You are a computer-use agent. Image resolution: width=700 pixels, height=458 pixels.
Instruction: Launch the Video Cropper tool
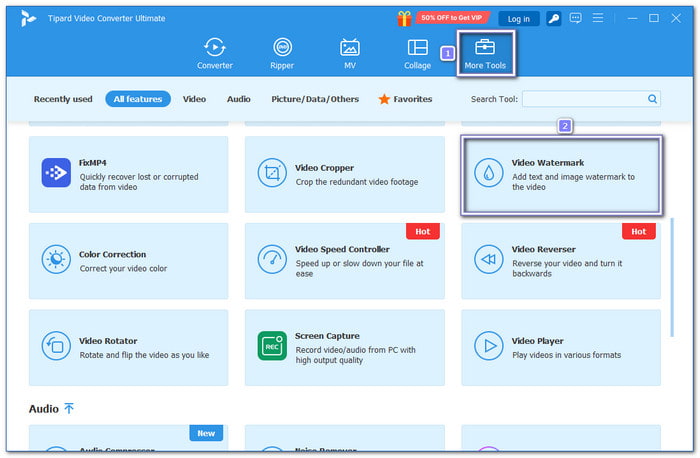344,174
